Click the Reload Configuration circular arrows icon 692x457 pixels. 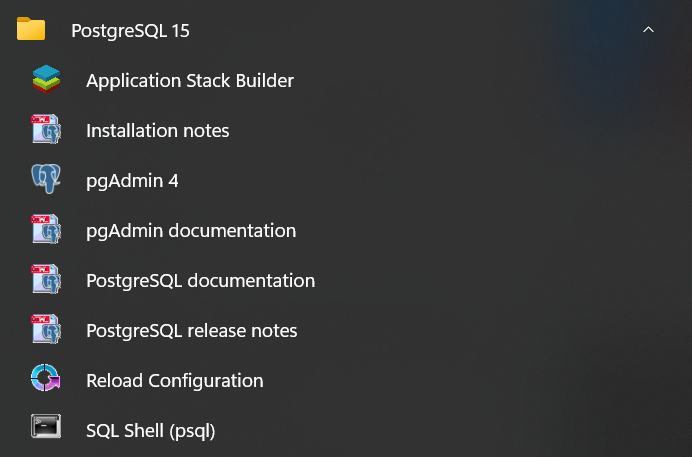(46, 380)
